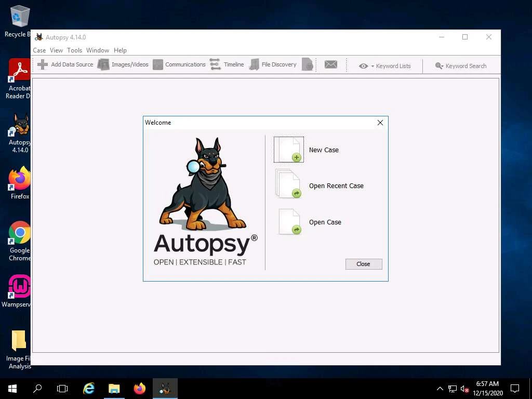Open Timeline from toolbar
532x399 pixels.
pyautogui.click(x=227, y=64)
